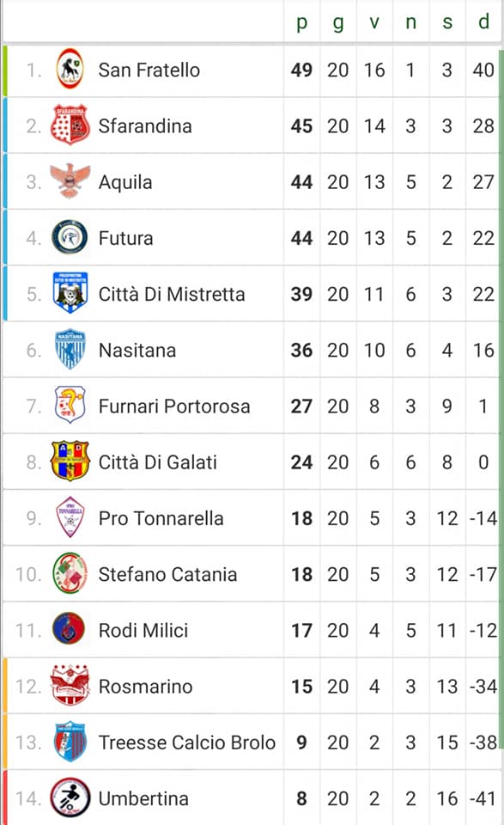The width and height of the screenshot is (504, 825).
Task: Open the Futura circular badge icon
Action: [x=70, y=237]
